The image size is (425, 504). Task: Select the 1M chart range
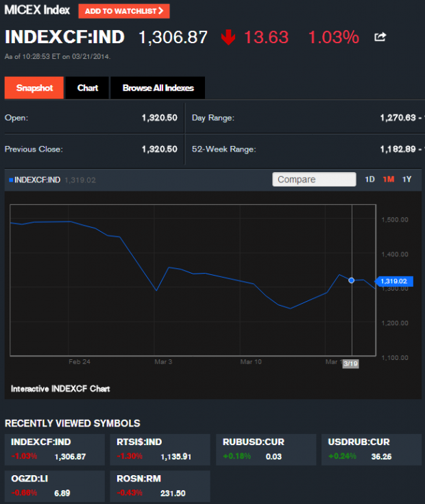[389, 180]
